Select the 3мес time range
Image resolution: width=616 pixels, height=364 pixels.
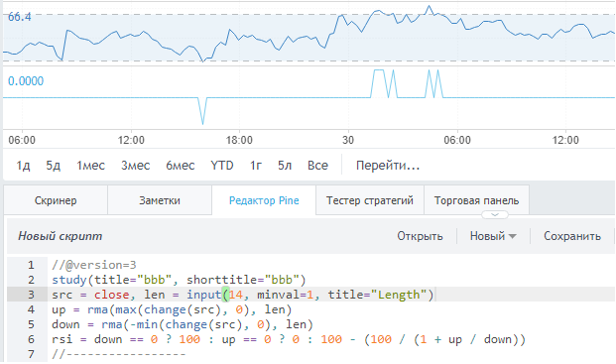tap(136, 166)
